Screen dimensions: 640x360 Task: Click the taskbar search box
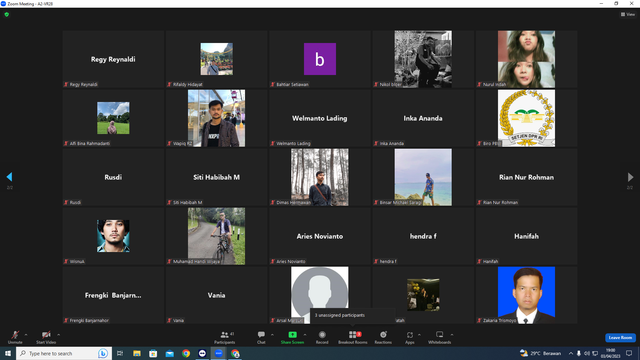pos(63,353)
